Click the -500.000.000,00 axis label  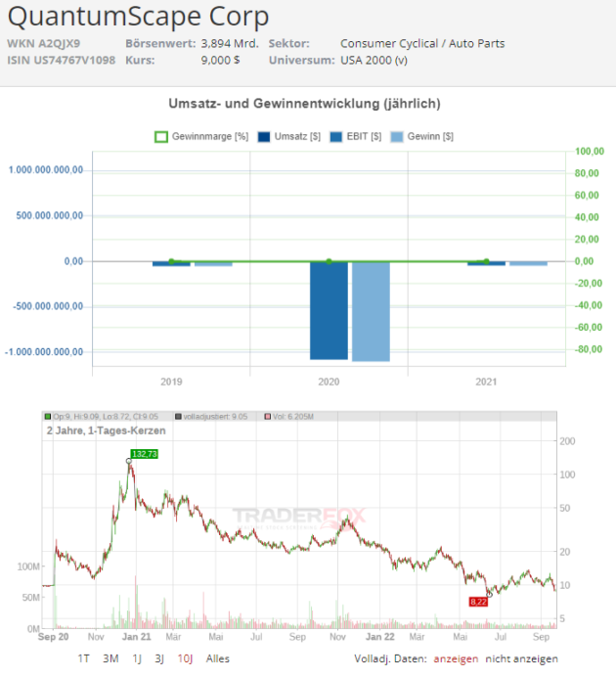(48, 306)
